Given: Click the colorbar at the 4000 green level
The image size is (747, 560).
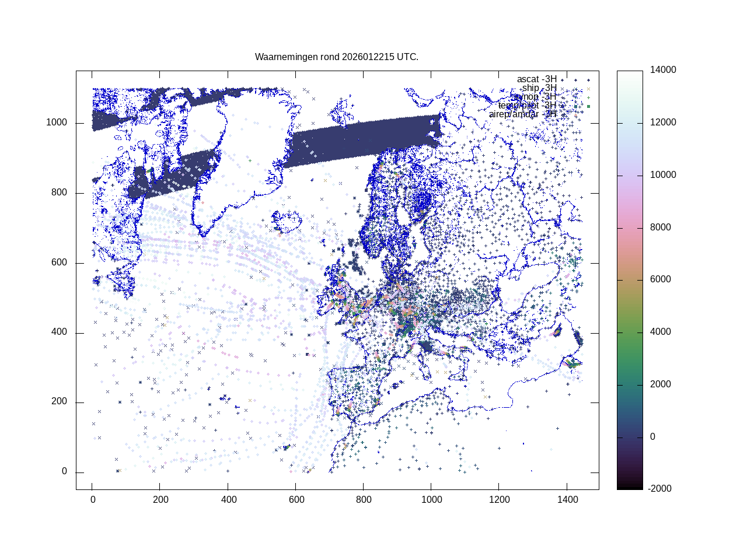Looking at the screenshot, I should 630,332.
